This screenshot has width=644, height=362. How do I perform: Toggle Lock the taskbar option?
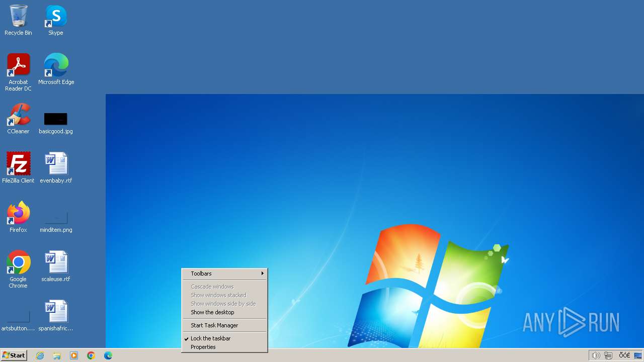(224, 338)
